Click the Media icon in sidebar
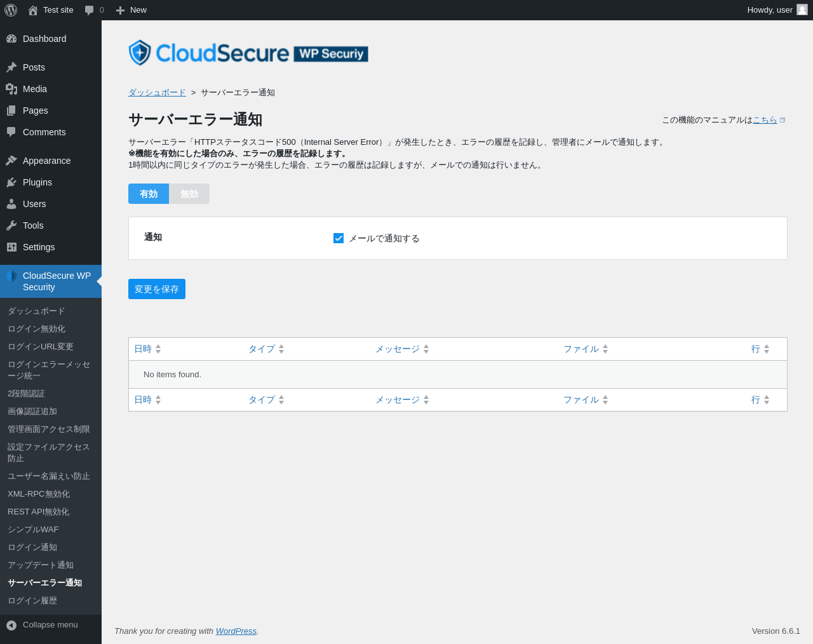 [11, 89]
